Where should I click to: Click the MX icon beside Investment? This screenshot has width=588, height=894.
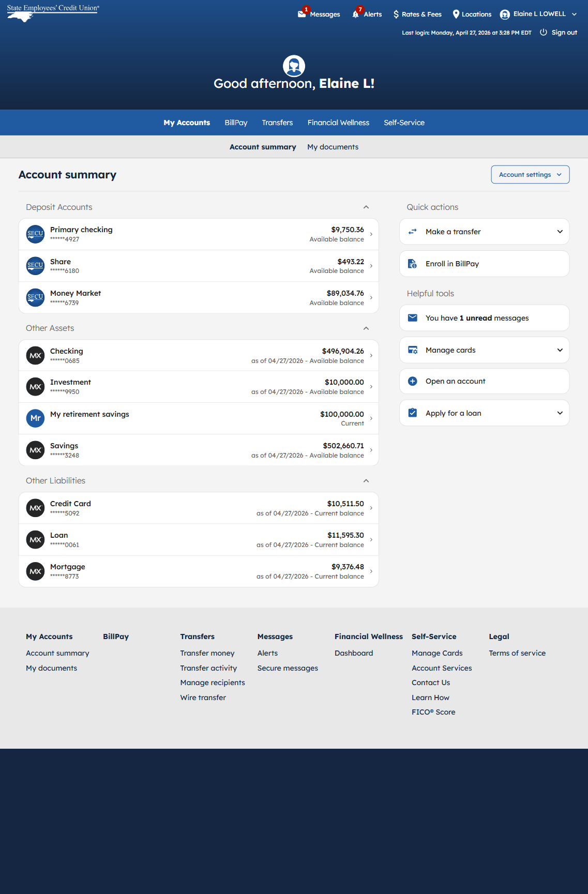coord(35,387)
